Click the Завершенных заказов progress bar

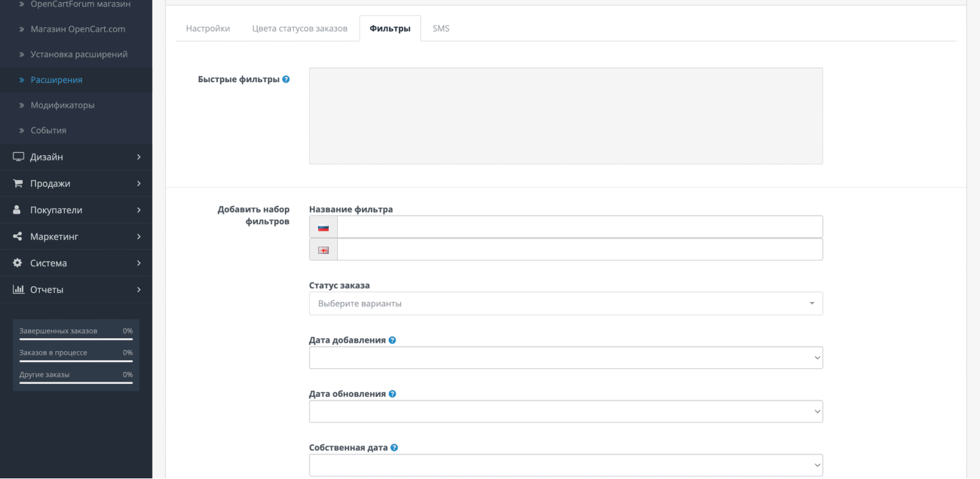click(76, 339)
